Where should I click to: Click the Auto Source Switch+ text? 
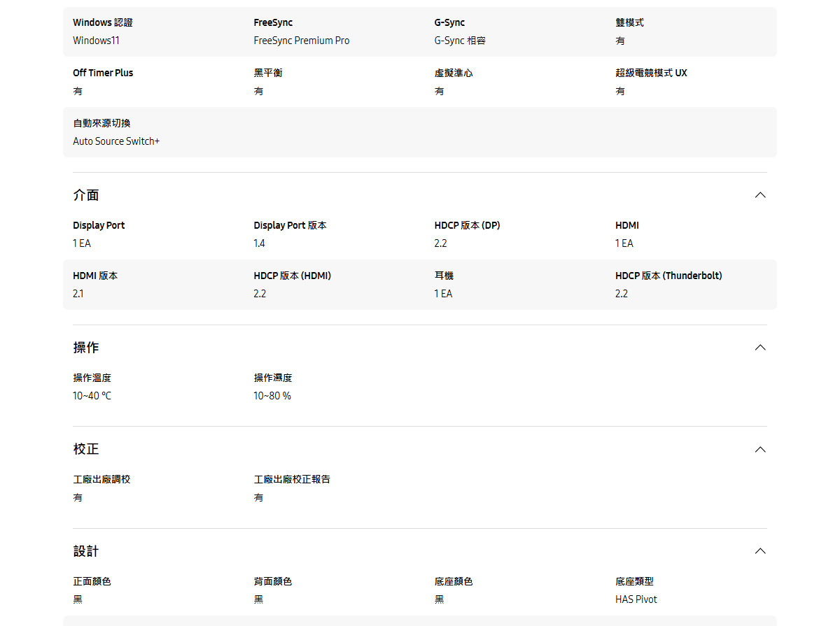coord(116,141)
